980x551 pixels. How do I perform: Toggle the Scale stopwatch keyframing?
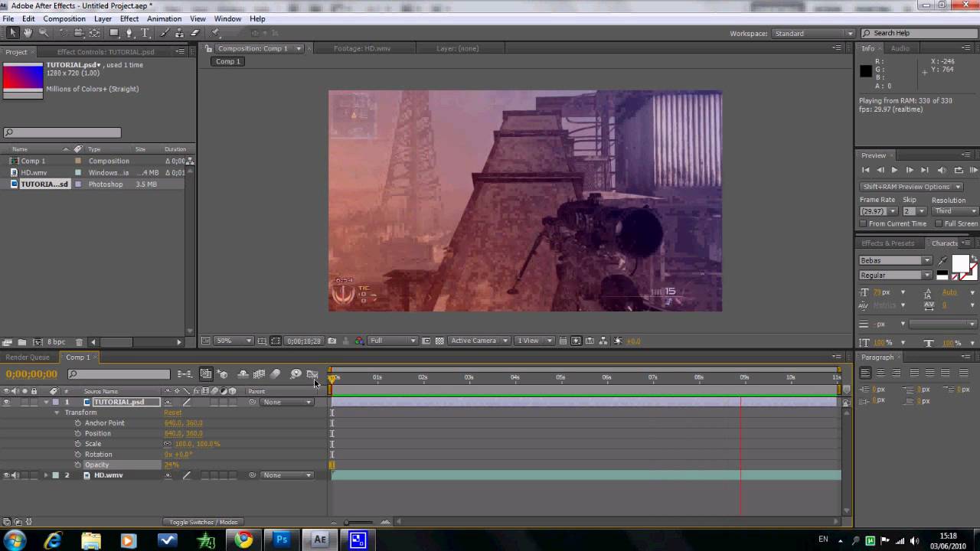pos(78,444)
